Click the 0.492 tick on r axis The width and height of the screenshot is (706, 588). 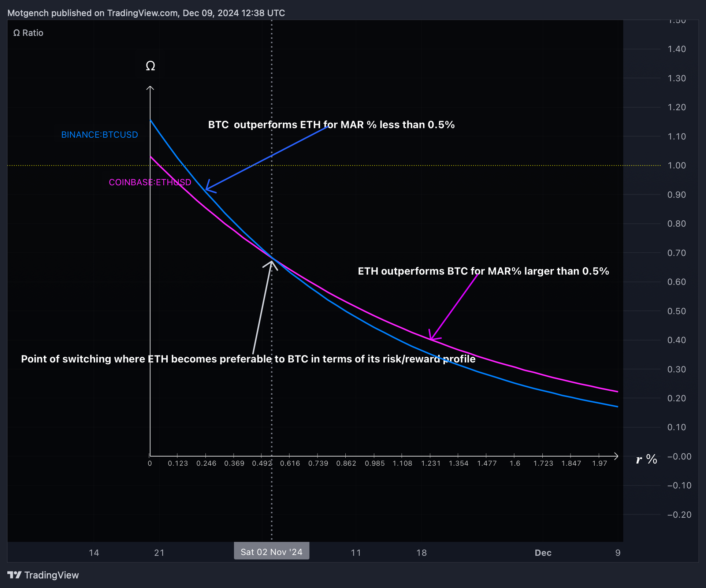(262, 464)
